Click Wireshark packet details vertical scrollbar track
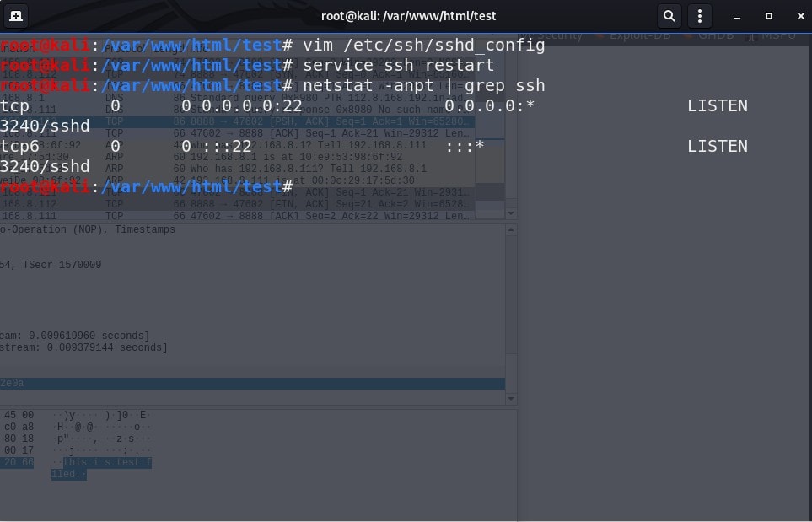The height and width of the screenshot is (522, 812). pyautogui.click(x=511, y=314)
